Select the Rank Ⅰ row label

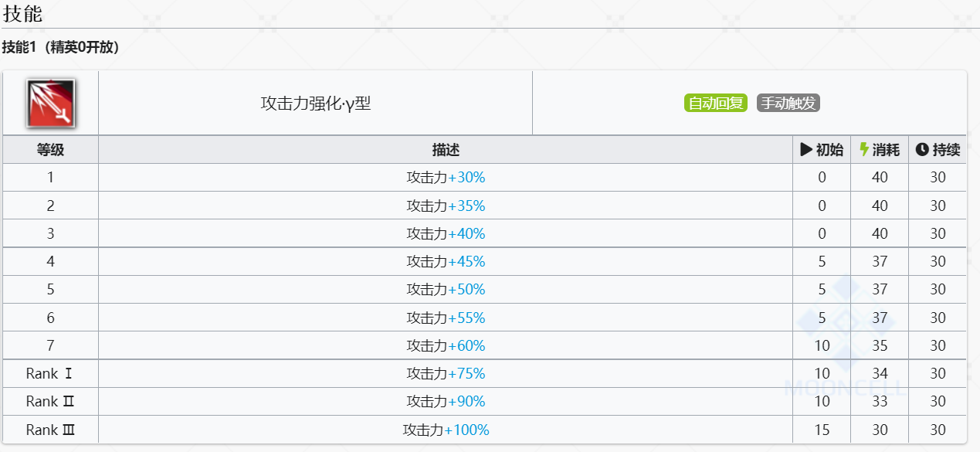pos(51,373)
